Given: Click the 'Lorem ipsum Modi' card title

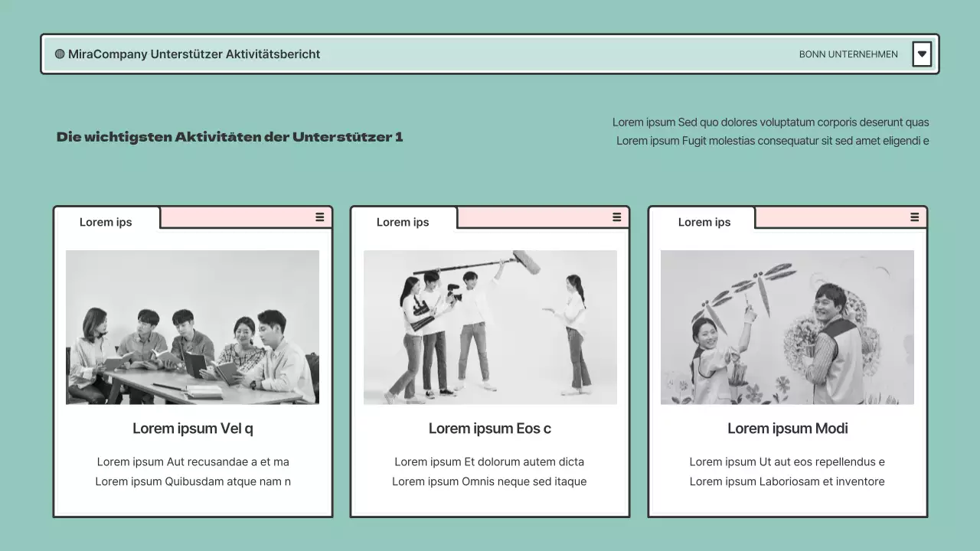Looking at the screenshot, I should tap(787, 429).
